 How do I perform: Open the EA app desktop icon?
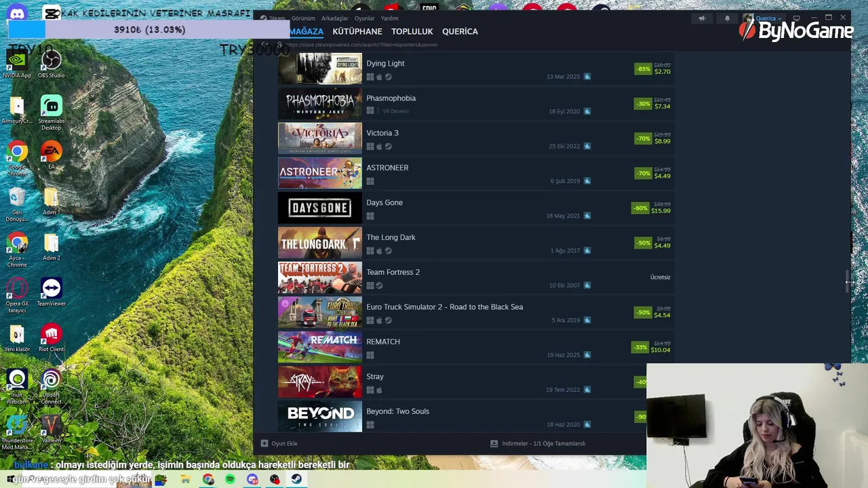pos(52,155)
